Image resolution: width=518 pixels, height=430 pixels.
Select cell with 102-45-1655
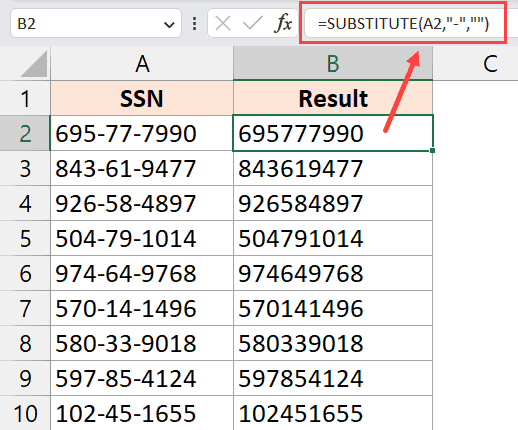tap(142, 413)
